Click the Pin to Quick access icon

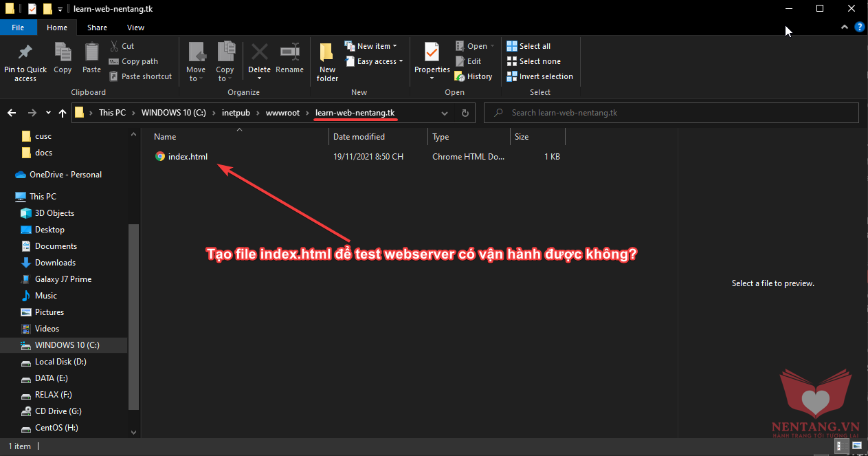click(25, 54)
